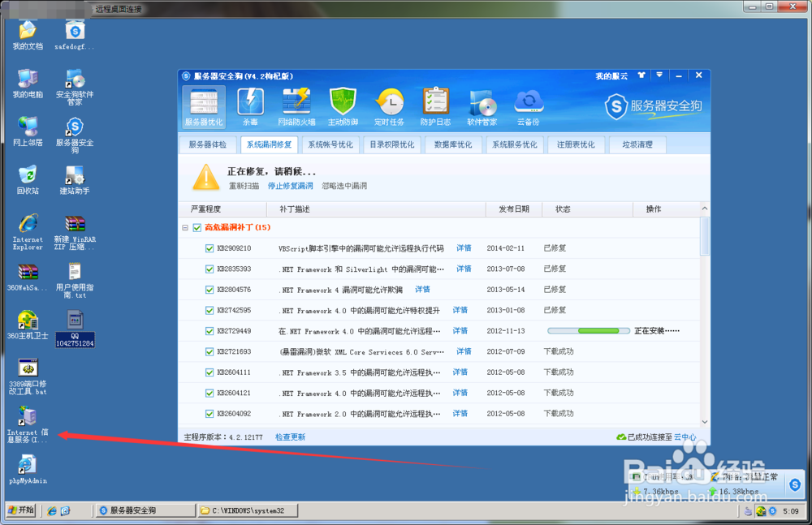This screenshot has width=812, height=525.
Task: Switch to 目录权限优化 tab
Action: click(392, 144)
